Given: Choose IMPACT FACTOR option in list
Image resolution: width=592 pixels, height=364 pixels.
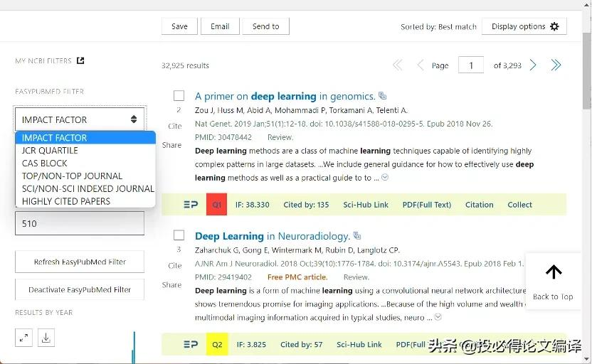Looking at the screenshot, I should (x=85, y=138).
